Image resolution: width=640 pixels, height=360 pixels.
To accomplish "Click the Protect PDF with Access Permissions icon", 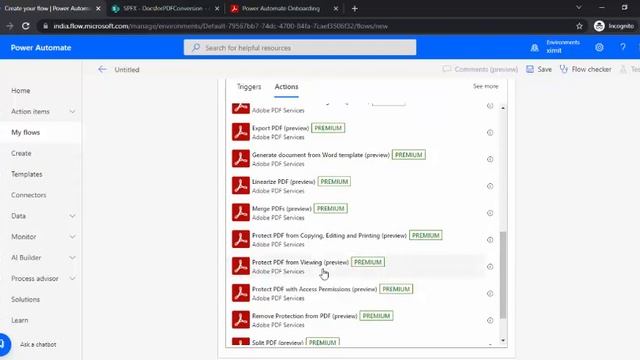I will point(241,293).
